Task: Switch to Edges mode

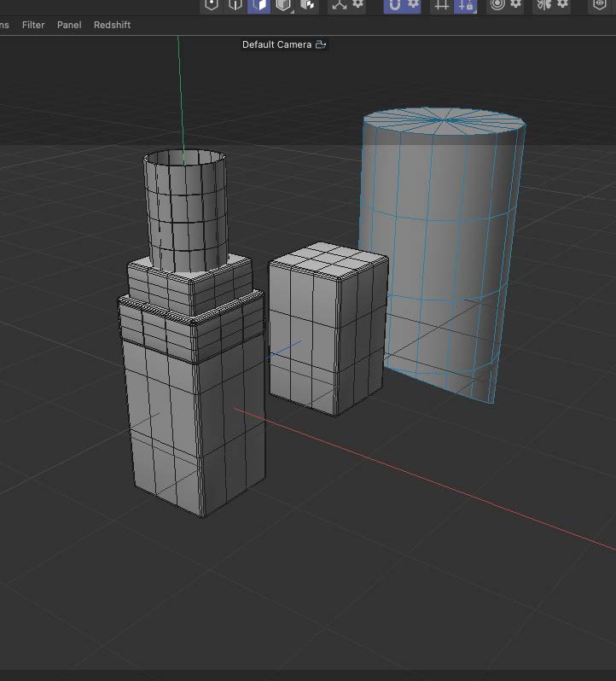Action: [235, 5]
